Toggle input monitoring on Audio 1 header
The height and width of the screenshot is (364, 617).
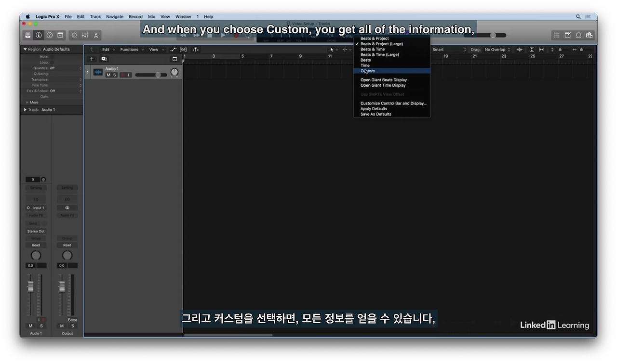coord(129,75)
